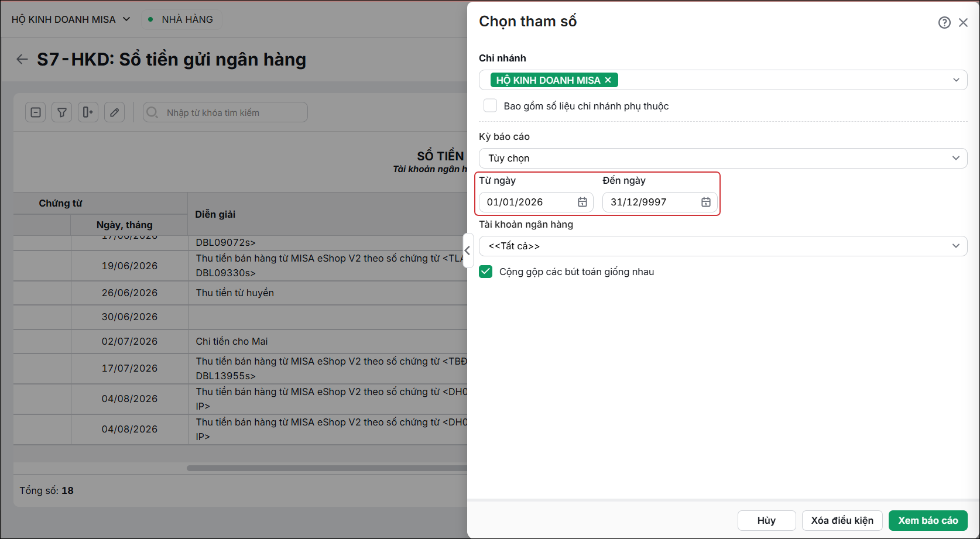The image size is (980, 539).
Task: Click the back arrow beside S7-HKD title
Action: pos(22,59)
